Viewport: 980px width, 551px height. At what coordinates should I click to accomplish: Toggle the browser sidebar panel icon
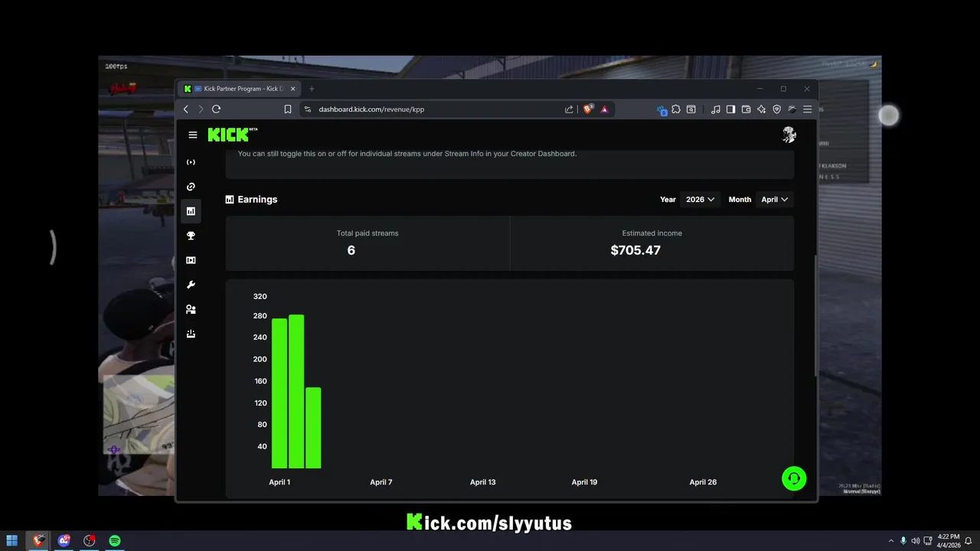[730, 109]
